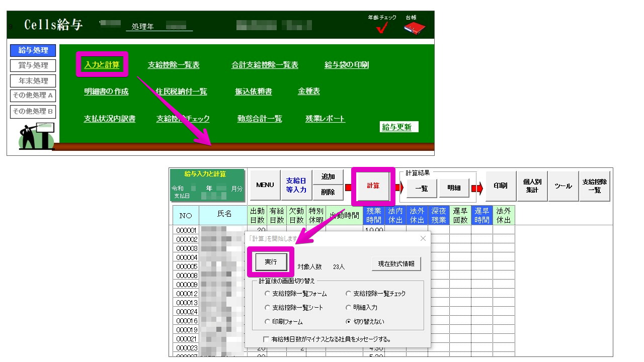
Task: Click employee number 000024 cell
Action: pyautogui.click(x=186, y=312)
